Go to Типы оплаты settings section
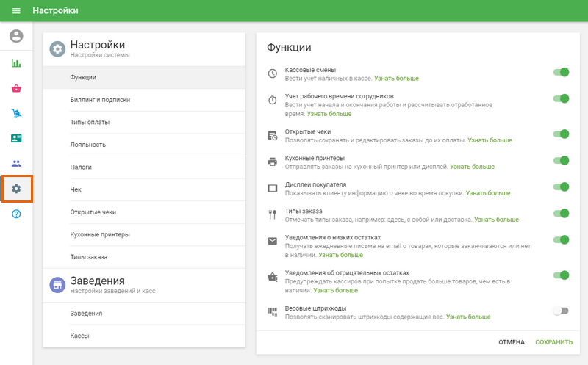The width and height of the screenshot is (588, 365). [x=89, y=122]
